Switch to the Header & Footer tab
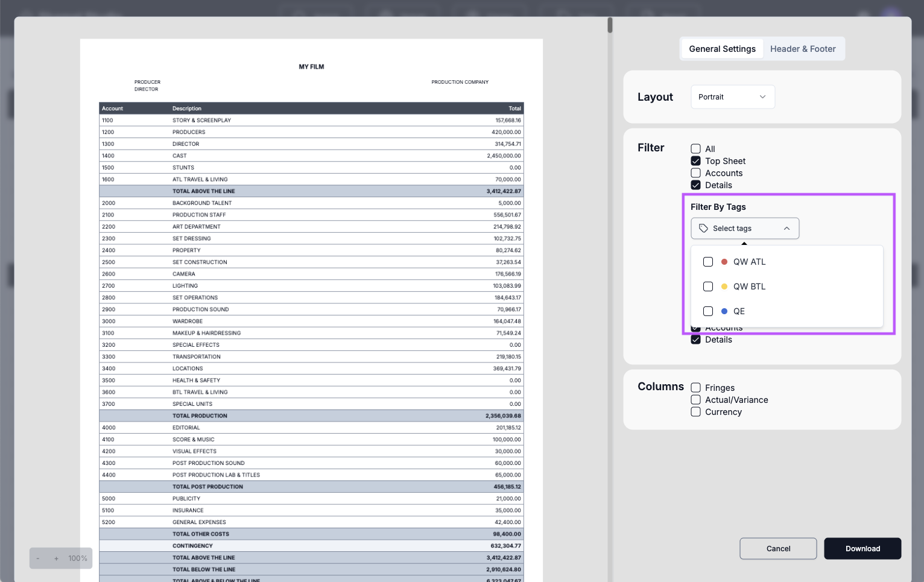The image size is (924, 582). click(x=803, y=49)
